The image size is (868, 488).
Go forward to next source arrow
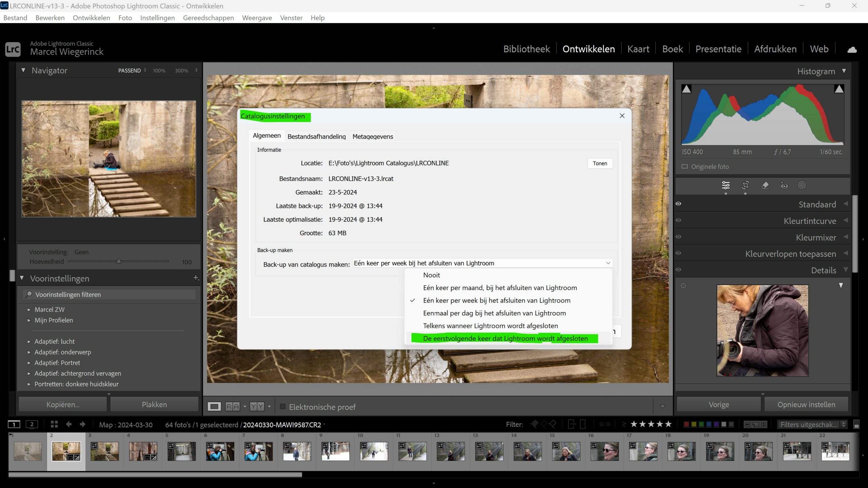(x=82, y=424)
